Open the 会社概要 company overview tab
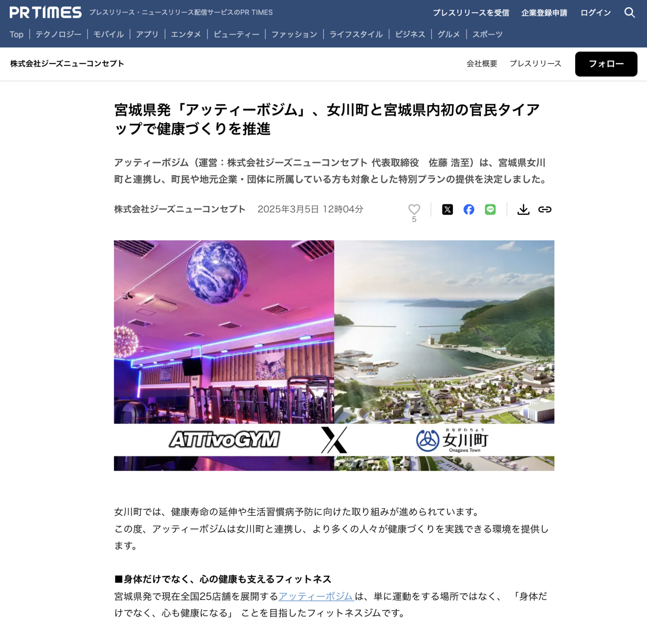Image resolution: width=647 pixels, height=644 pixels. (482, 64)
